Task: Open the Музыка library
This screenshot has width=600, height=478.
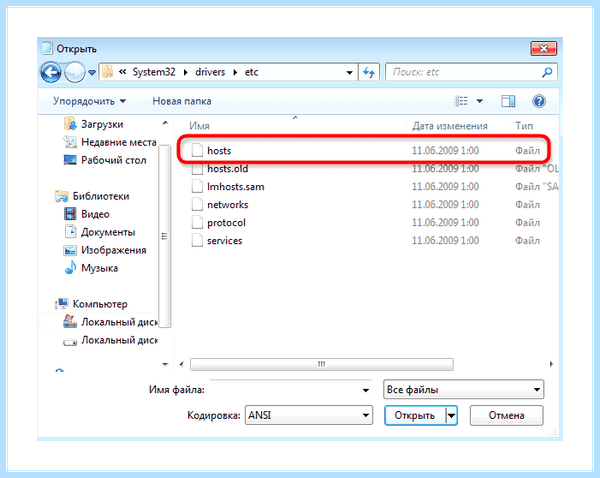Action: [99, 268]
